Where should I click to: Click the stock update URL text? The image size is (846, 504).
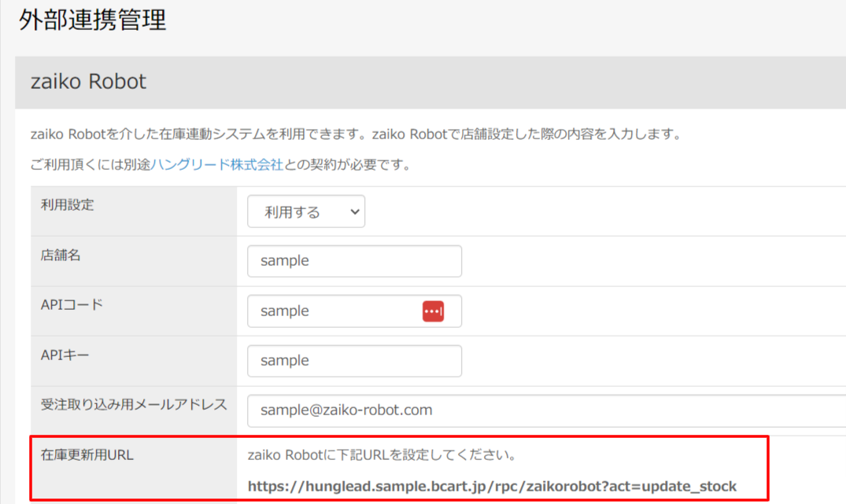492,486
